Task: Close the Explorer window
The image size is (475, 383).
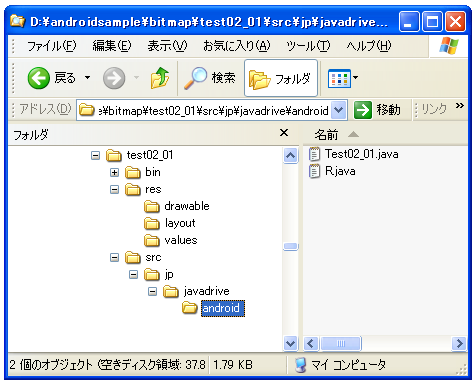Action: (456, 22)
